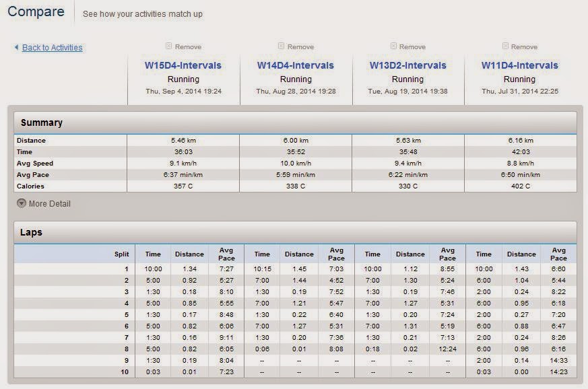Screen dimensions: 588x389
Task: Click the 35:48 summary time
Action: tap(408, 152)
